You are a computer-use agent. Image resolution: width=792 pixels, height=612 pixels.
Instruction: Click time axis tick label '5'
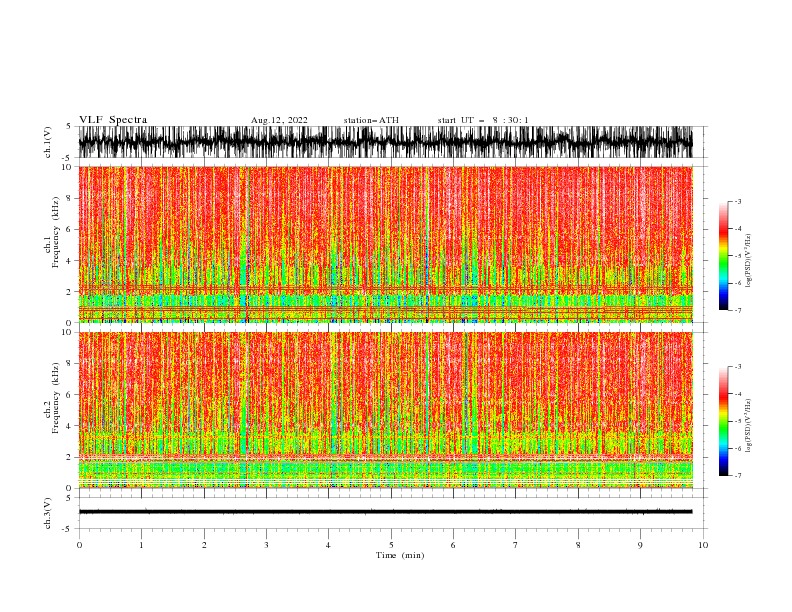(x=391, y=545)
